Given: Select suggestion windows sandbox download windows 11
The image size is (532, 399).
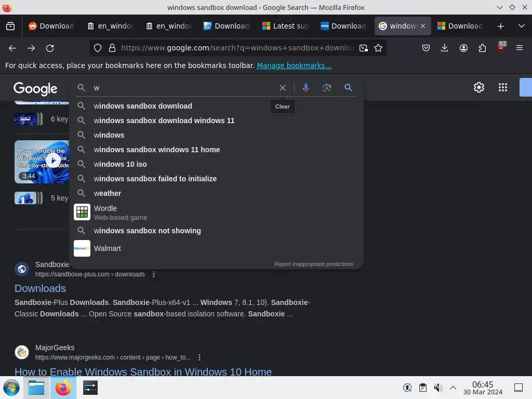Looking at the screenshot, I should point(216,121).
